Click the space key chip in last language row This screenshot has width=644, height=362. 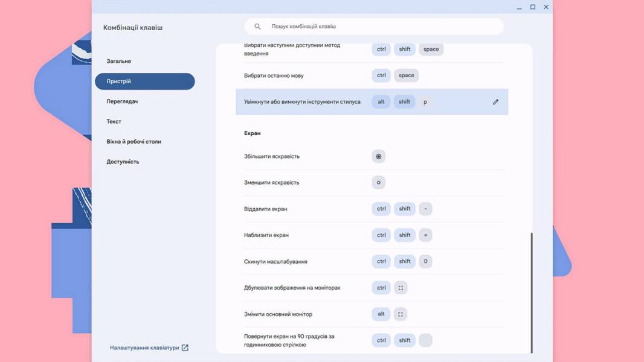[406, 75]
